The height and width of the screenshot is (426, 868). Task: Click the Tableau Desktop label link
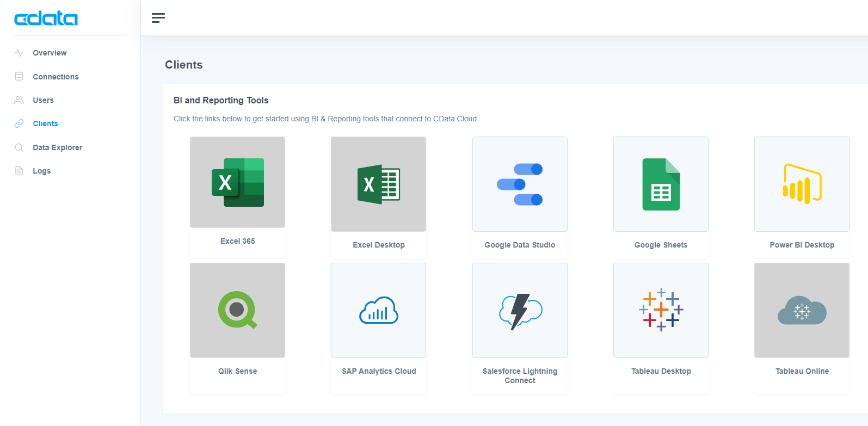[x=661, y=371]
